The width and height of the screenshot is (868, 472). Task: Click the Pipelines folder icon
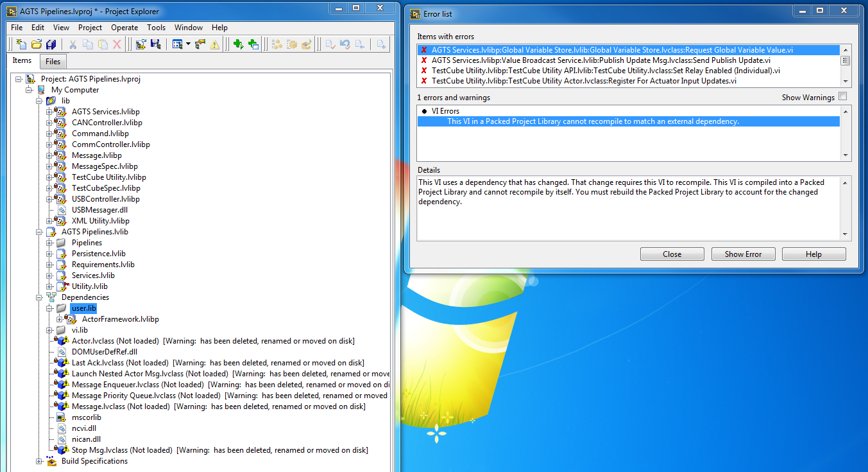[61, 243]
